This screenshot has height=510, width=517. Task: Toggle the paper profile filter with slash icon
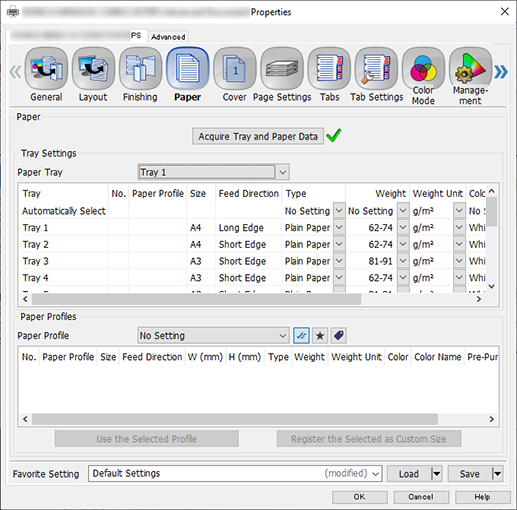coord(301,335)
